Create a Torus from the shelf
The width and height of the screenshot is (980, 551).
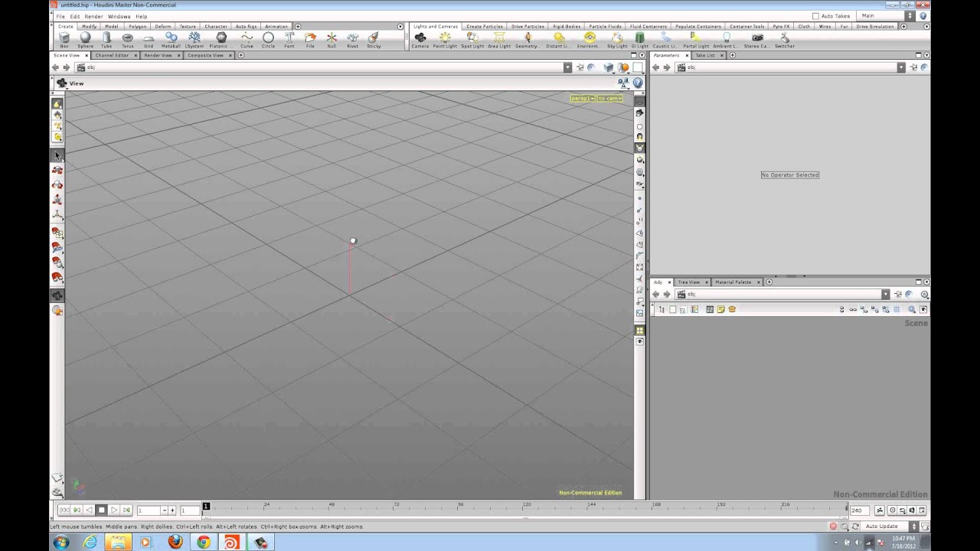tap(127, 40)
